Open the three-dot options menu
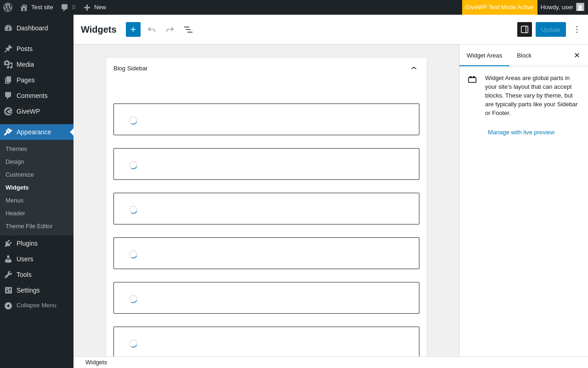Screen dimensions: 588x368 pos(577,29)
